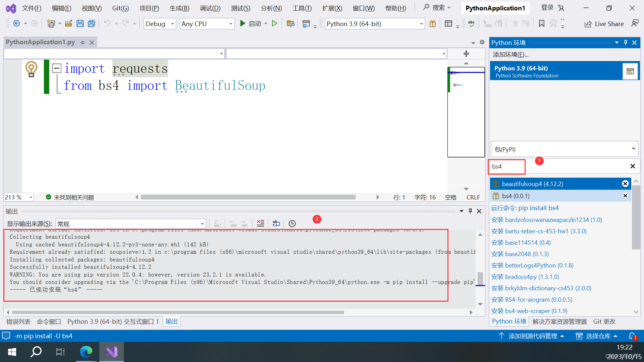Pin the Python environments panel
644x362 pixels.
pos(625,43)
